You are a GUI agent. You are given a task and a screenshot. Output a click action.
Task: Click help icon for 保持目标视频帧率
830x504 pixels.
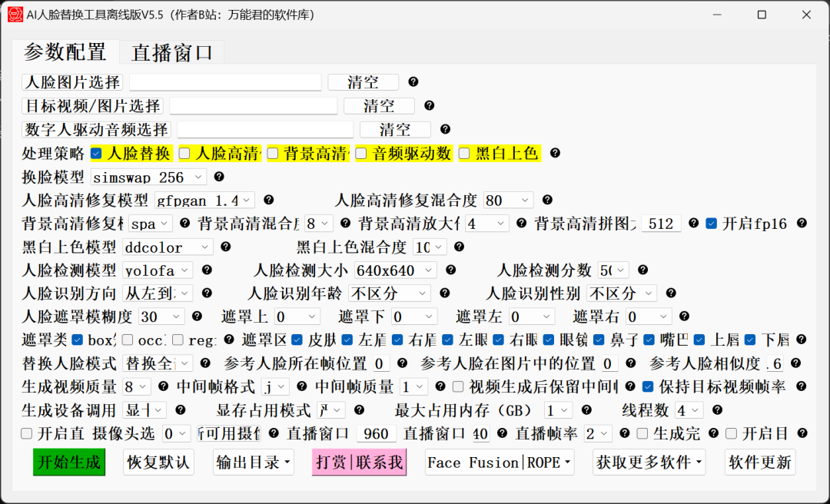pyautogui.click(x=801, y=386)
